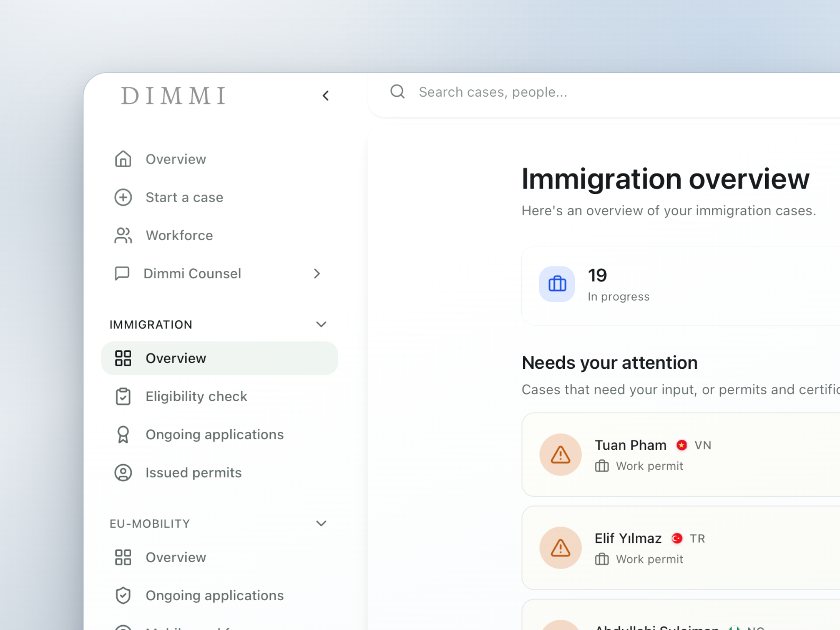The image size is (840, 630).
Task: Open Dimmi Counsel
Action: tap(192, 273)
